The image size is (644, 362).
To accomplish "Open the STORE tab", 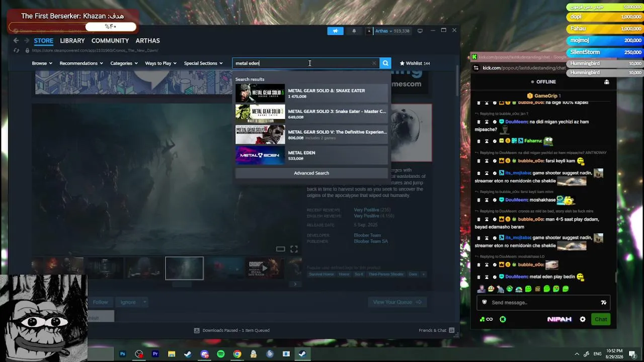I will pyautogui.click(x=43, y=41).
